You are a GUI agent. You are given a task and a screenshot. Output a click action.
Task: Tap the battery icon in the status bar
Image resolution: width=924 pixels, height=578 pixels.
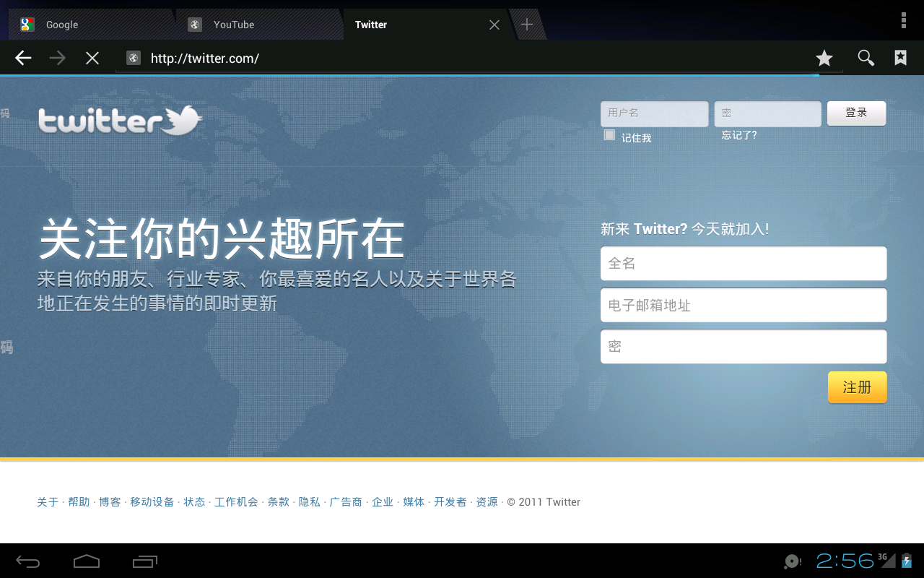907,561
